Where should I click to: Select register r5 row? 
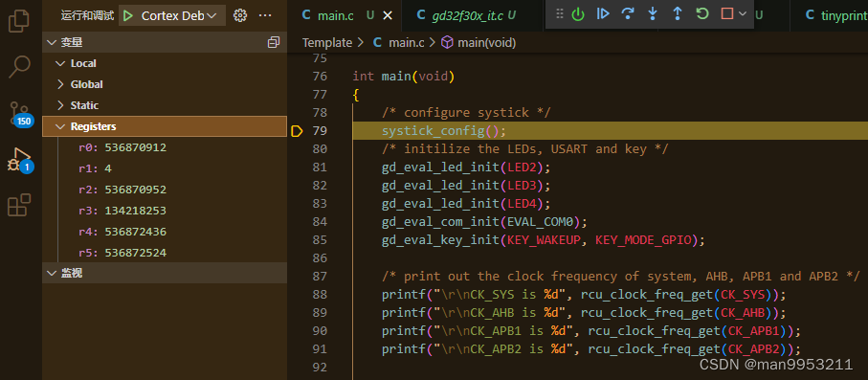[x=165, y=253]
